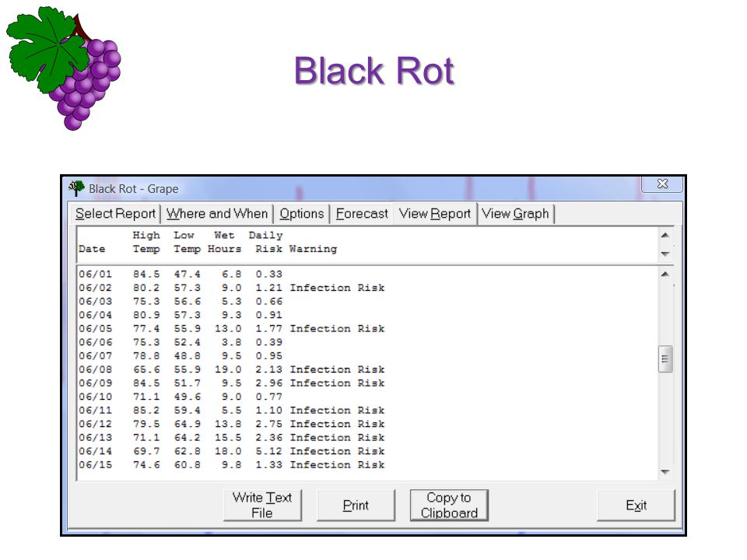Image resolution: width=747 pixels, height=560 pixels.
Task: Click header pane scroll down arrow
Action: (665, 254)
